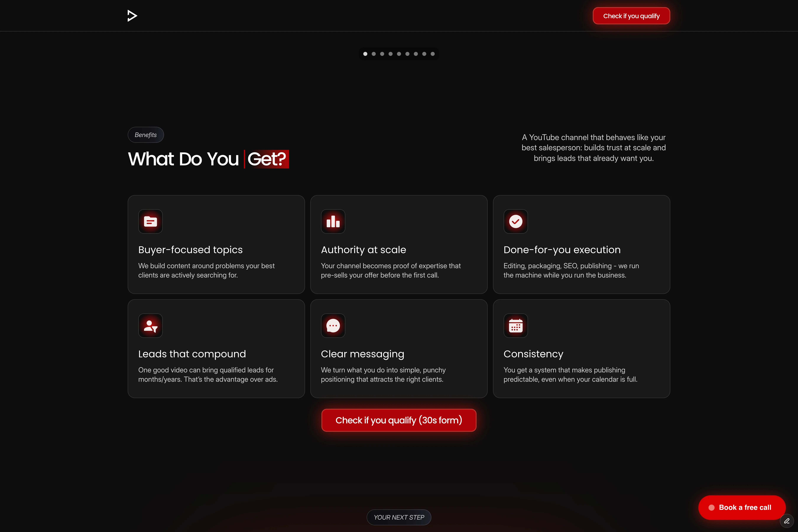The image size is (798, 532).
Task: Click text "Editing, packaging, SEO, publishing - we run"
Action: tap(571, 266)
